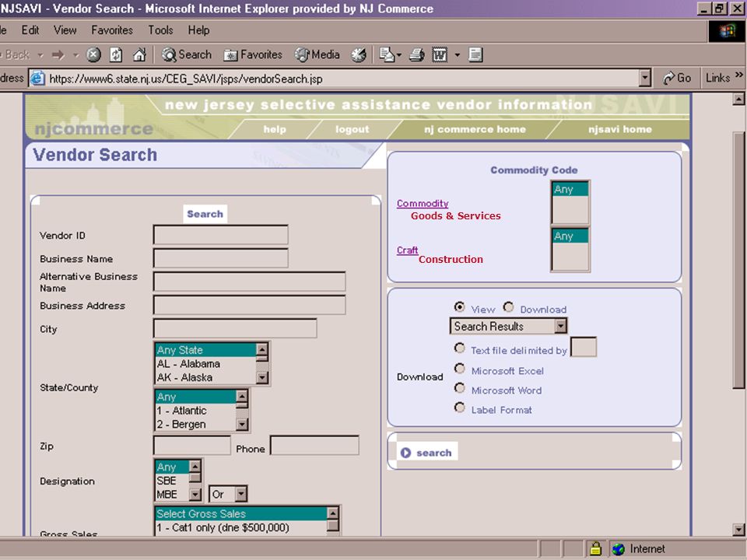
Task: Click the padlock security status icon
Action: point(595,549)
